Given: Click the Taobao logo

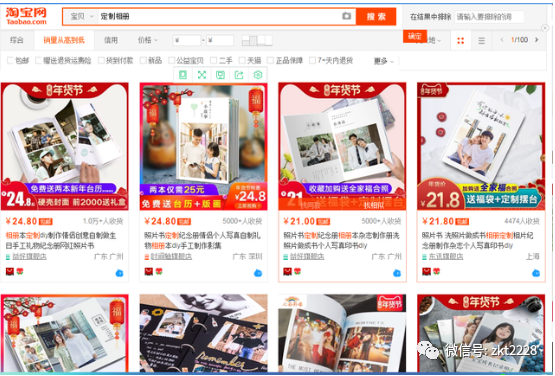Looking at the screenshot, I should [26, 16].
